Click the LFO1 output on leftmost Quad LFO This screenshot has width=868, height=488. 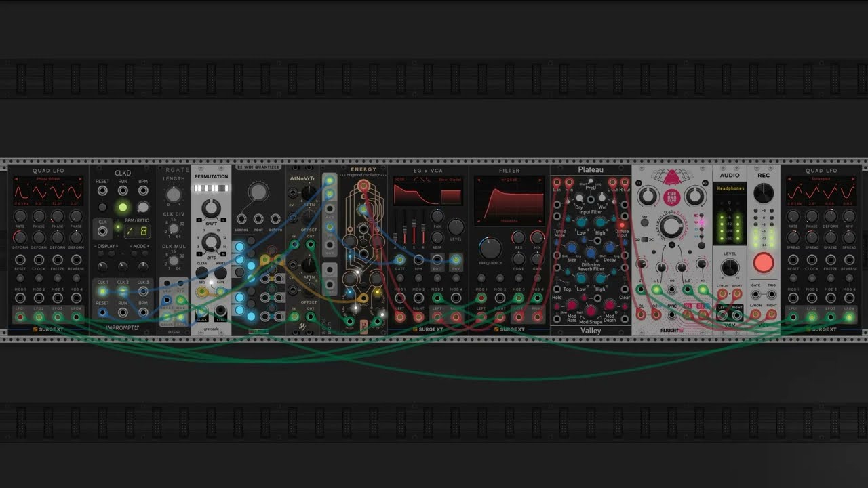click(20, 317)
